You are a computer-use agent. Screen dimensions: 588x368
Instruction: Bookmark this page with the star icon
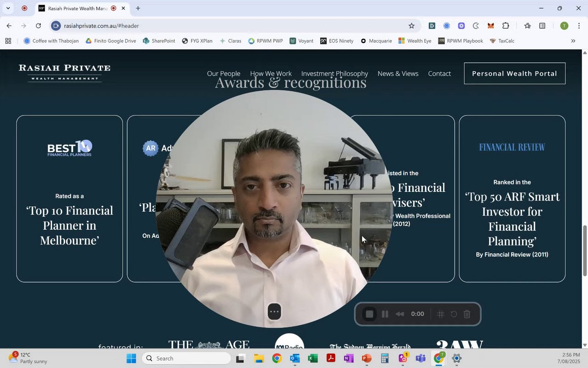(412, 26)
